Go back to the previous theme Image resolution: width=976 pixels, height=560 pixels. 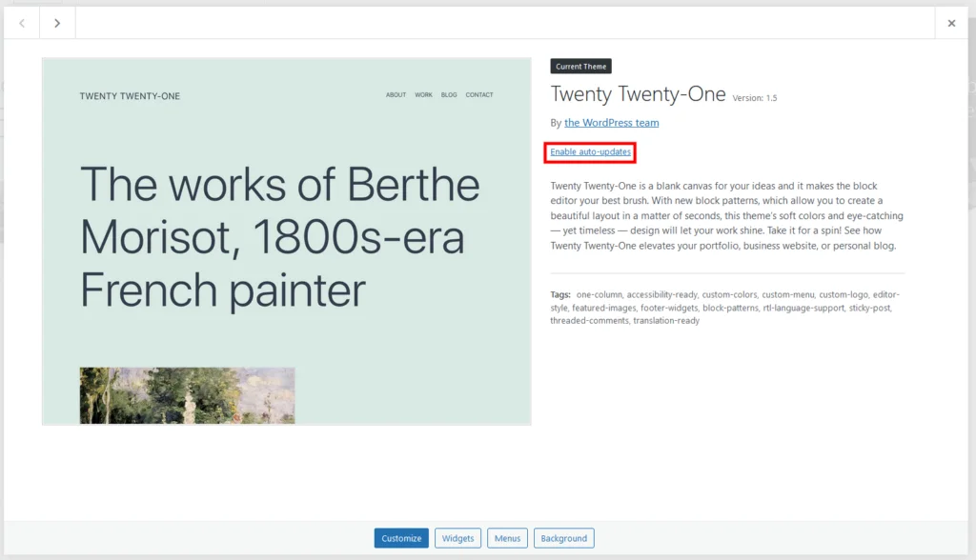21,23
